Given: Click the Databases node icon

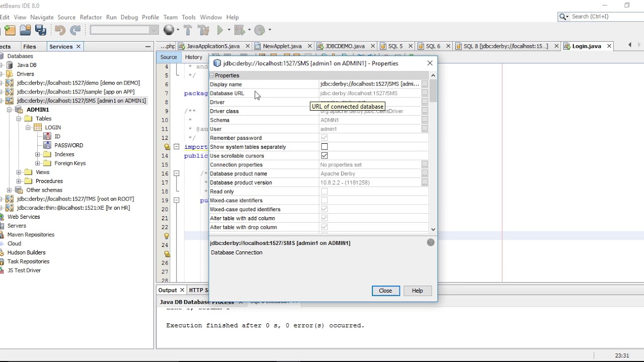Looking at the screenshot, I should [x=2, y=56].
